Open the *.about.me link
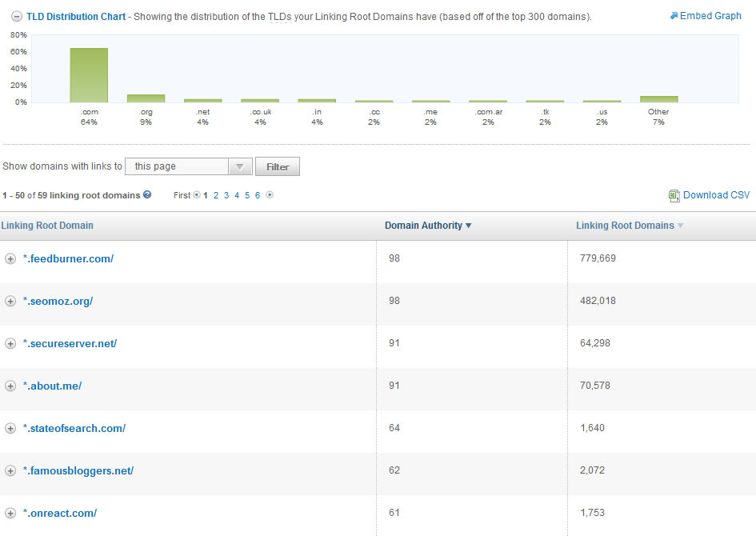Image resolution: width=756 pixels, height=536 pixels. tap(54, 386)
